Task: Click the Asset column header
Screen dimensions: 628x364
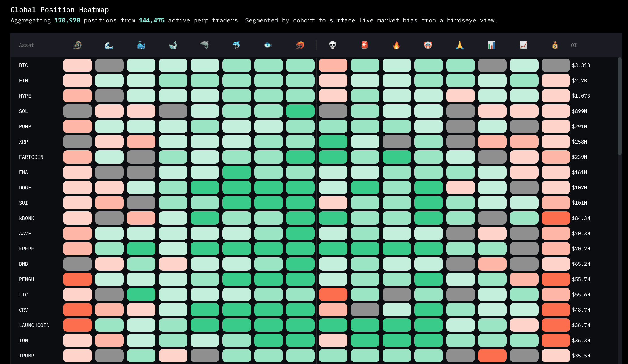Action: point(26,45)
